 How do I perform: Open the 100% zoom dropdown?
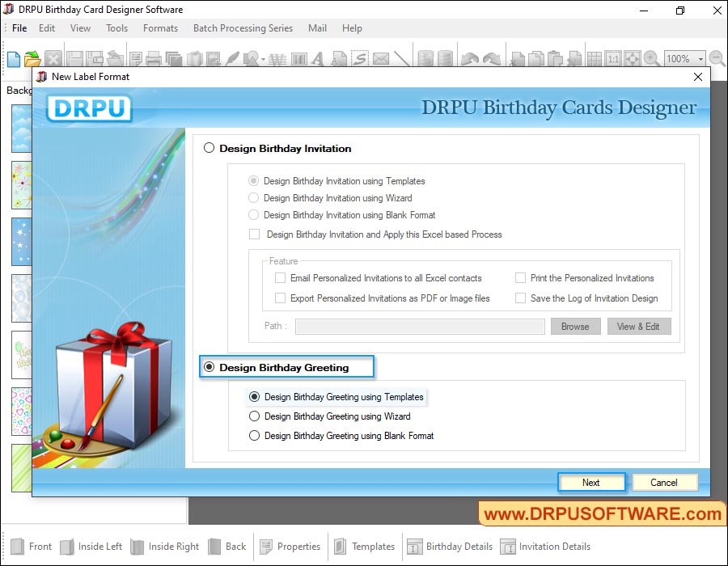click(700, 58)
